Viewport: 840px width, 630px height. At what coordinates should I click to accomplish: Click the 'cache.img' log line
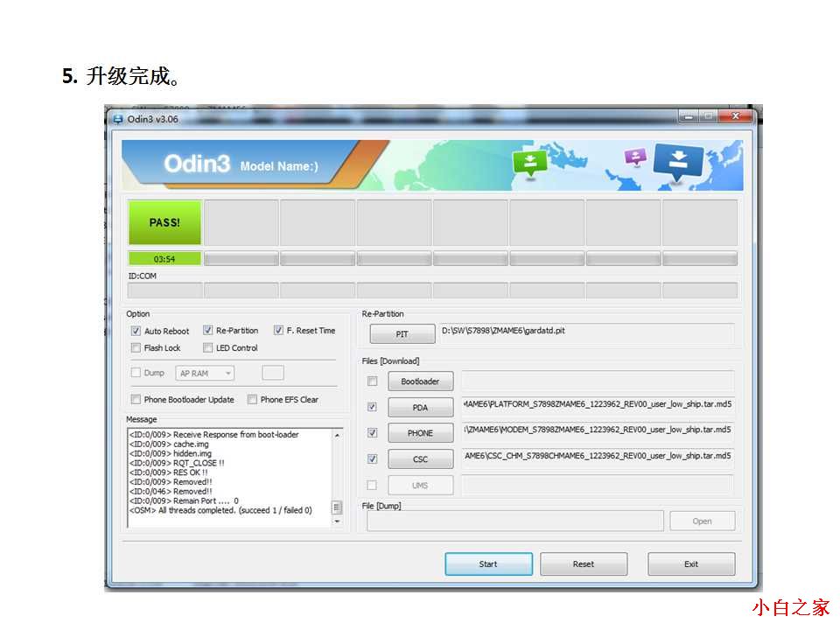click(x=169, y=444)
